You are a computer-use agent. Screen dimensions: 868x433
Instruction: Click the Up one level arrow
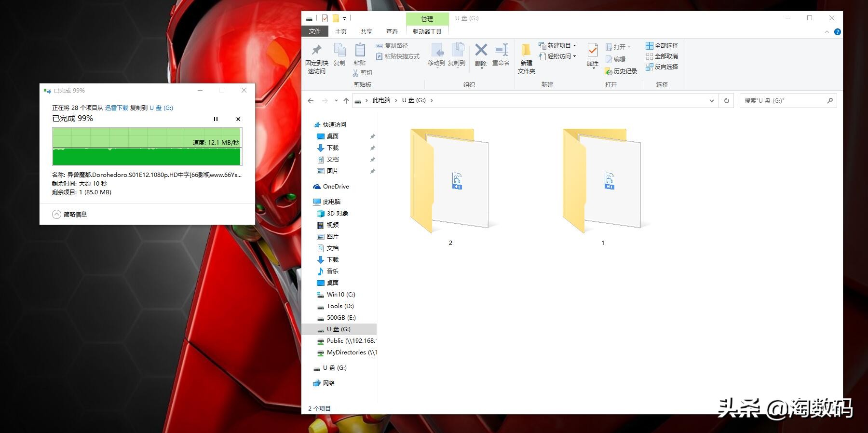point(346,101)
